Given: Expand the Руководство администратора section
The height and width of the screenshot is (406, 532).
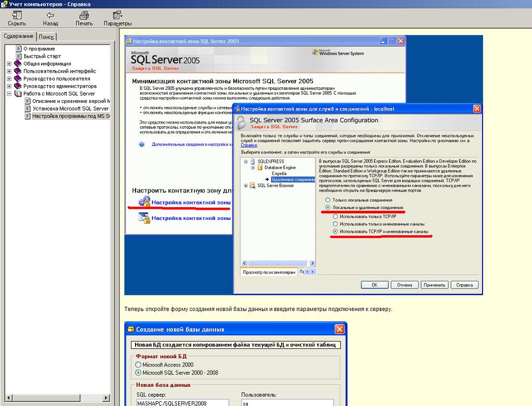Looking at the screenshot, I should coord(9,87).
